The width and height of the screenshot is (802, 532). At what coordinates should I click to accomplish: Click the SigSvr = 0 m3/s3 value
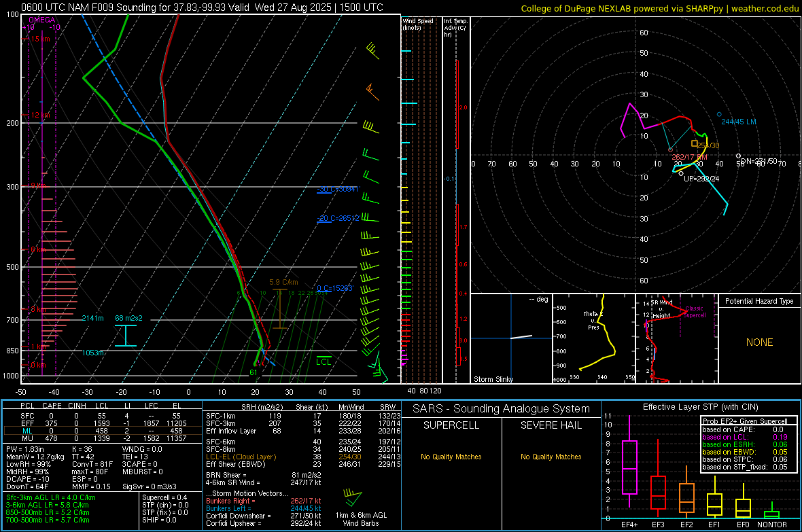tap(150, 486)
